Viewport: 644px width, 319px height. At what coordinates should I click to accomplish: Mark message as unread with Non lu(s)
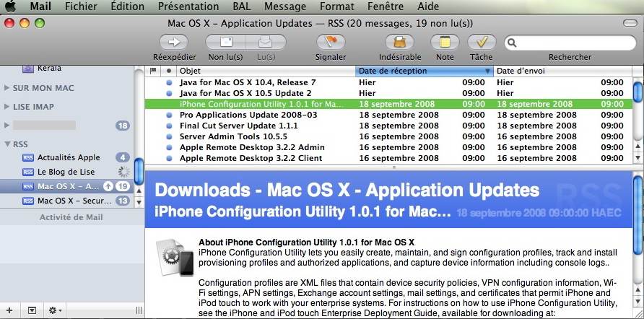225,42
